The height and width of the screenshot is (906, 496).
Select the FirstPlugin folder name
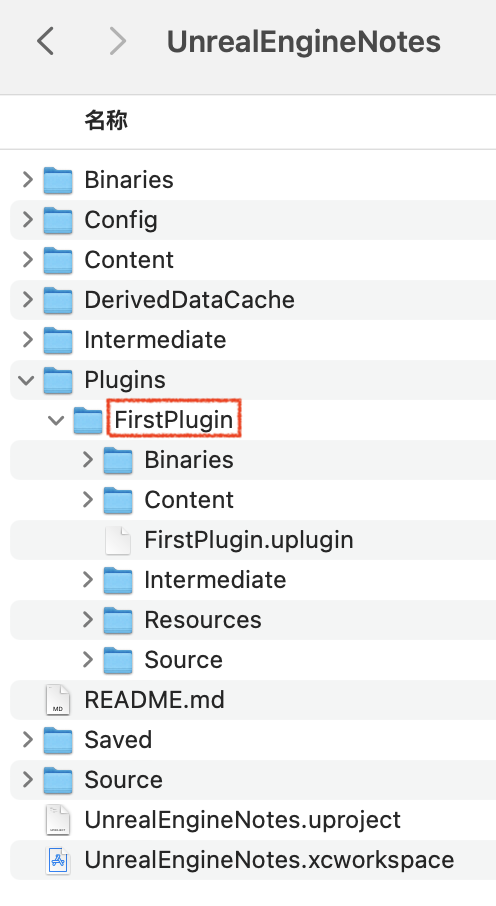174,420
